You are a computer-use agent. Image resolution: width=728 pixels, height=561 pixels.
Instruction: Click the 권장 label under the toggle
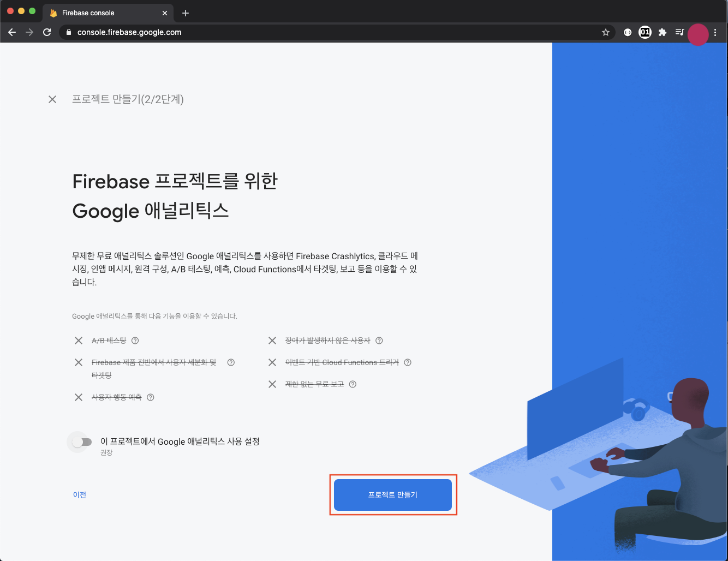tap(106, 452)
